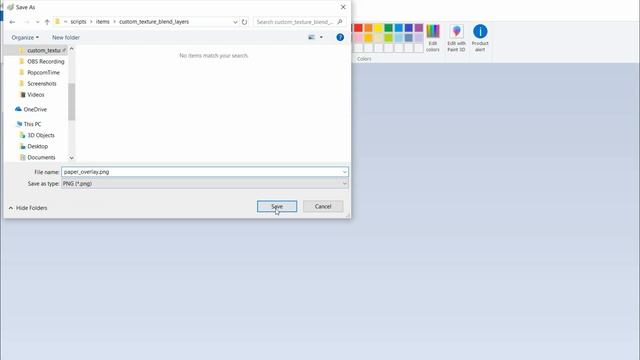The height and width of the screenshot is (360, 640).
Task: Click the navigation pane scrollbar thumb
Action: tap(71, 102)
